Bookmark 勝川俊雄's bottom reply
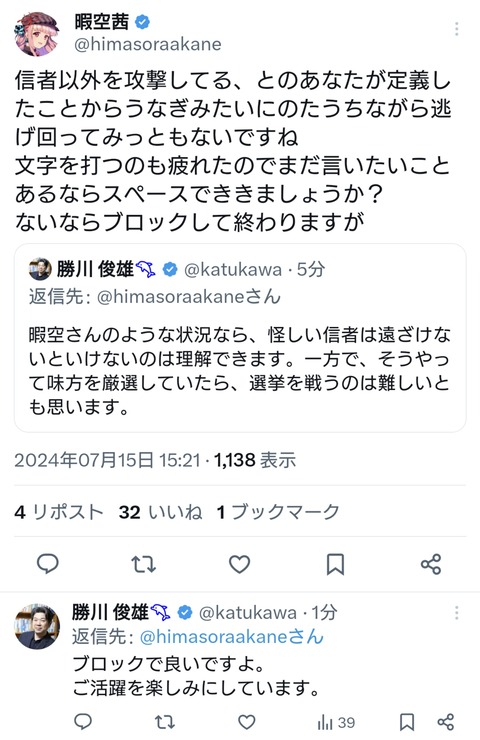This screenshot has width=480, height=740. point(407,722)
